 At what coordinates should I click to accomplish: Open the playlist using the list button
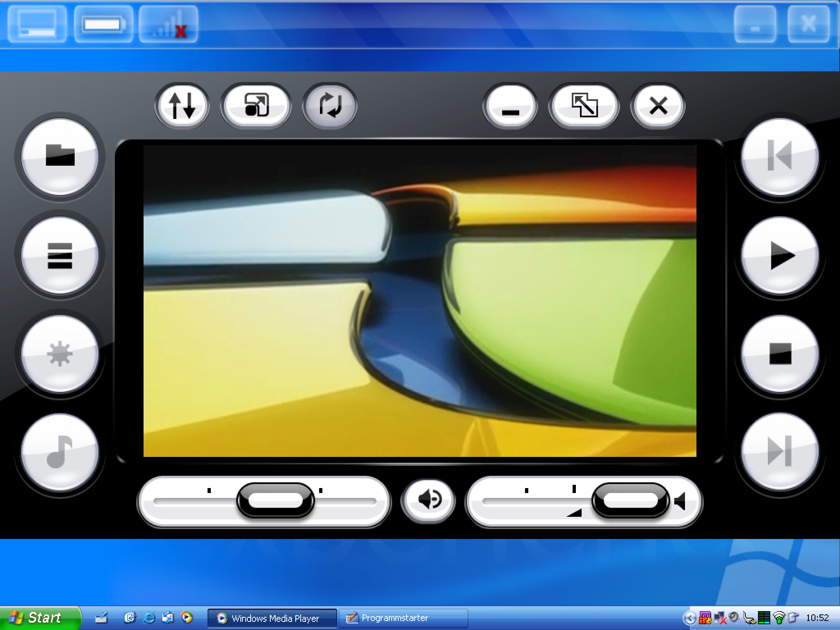(60, 255)
